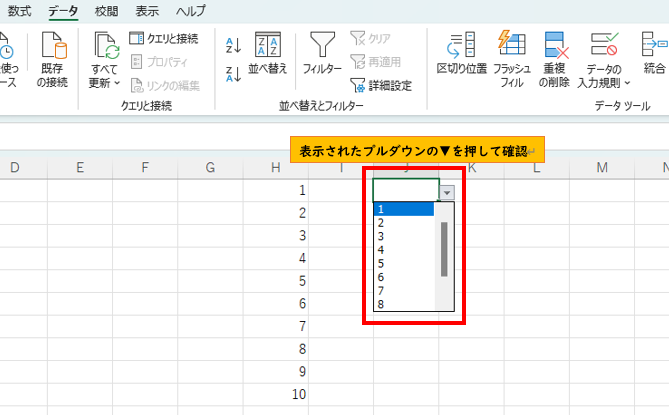Open クエリと接続 pane button
The image size is (669, 415).
click(163, 38)
